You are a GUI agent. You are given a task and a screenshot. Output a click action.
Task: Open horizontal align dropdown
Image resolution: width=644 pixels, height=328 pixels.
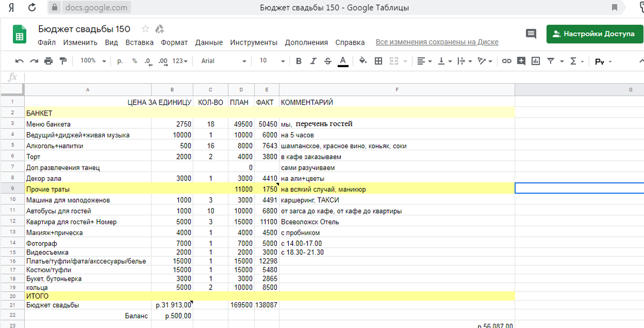click(425, 61)
